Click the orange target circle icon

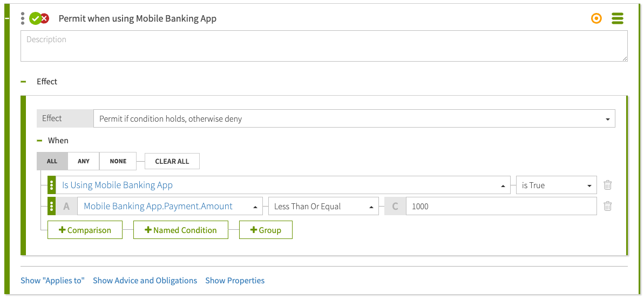(596, 18)
